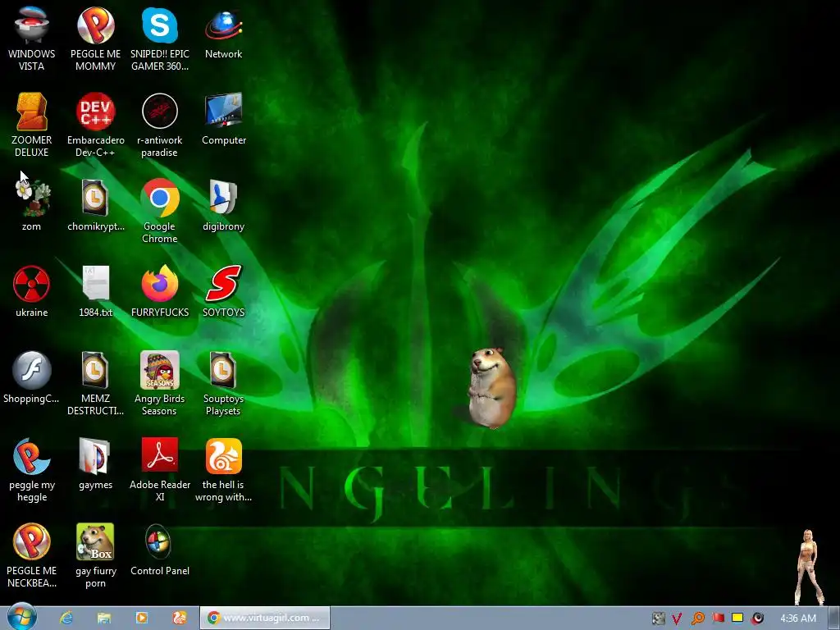
Task: Click the hamster desktop toy
Action: pos(492,387)
